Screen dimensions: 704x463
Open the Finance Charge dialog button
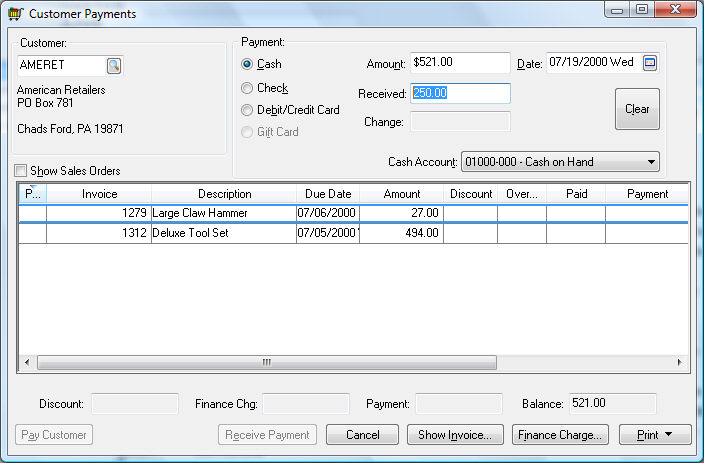point(560,435)
